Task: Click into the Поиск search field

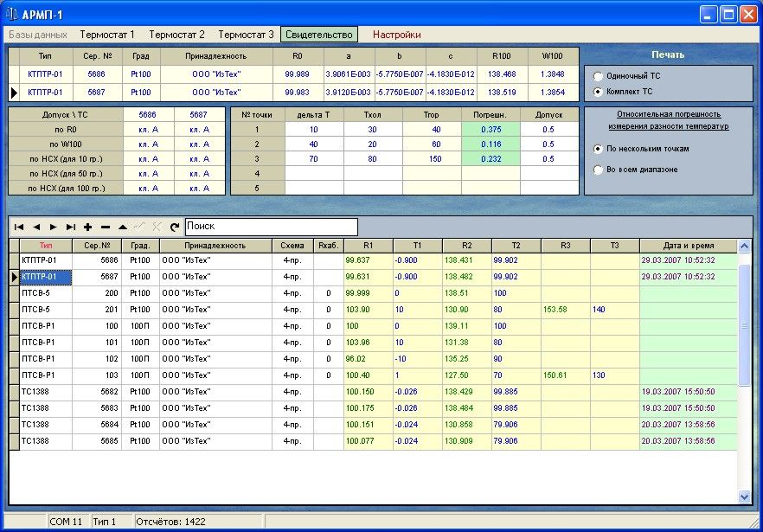Action: click(x=270, y=227)
